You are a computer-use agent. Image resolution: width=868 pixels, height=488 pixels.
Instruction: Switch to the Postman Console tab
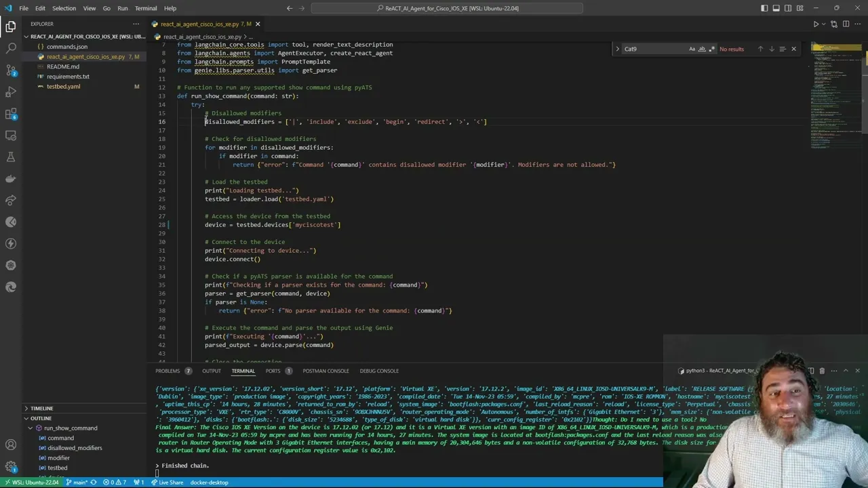[325, 371]
